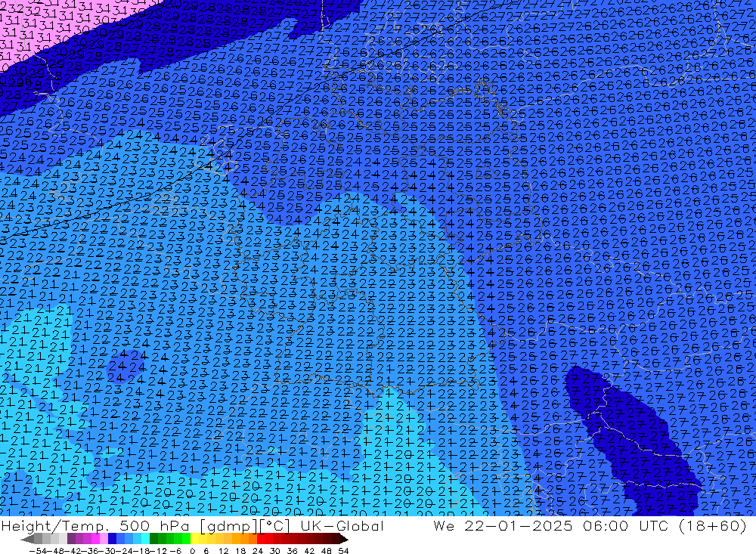756x554 pixels.
Task: Click the '[°C]' unit label
Action: (x=275, y=525)
